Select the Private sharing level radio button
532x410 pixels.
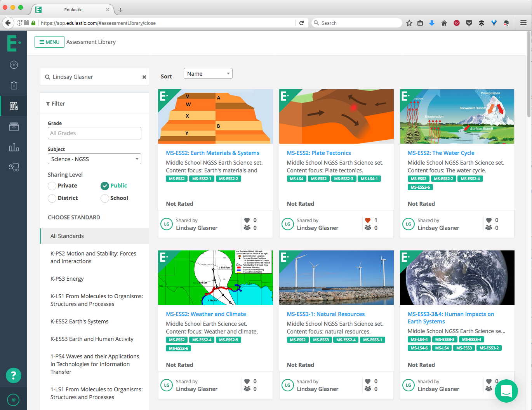tap(52, 186)
